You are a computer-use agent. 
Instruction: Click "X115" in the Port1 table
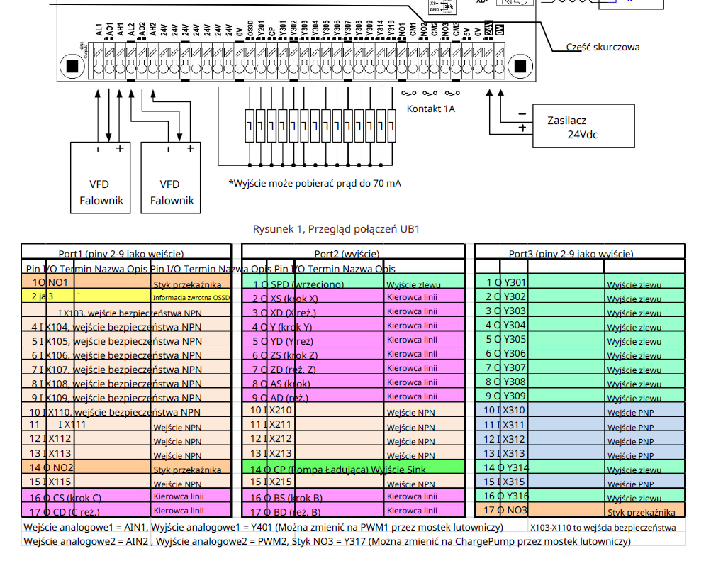60,482
